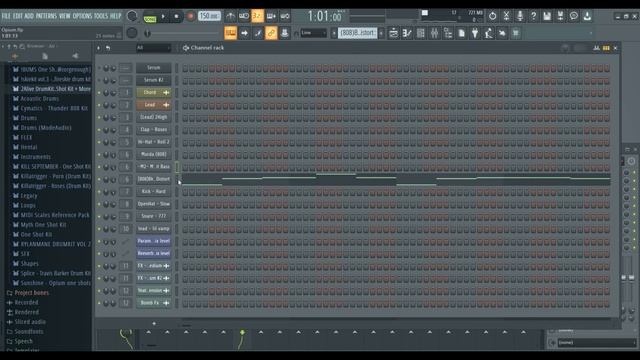Toggle mute LED on Snare - 777 channel
This screenshot has width=640, height=360.
pyautogui.click(x=99, y=217)
